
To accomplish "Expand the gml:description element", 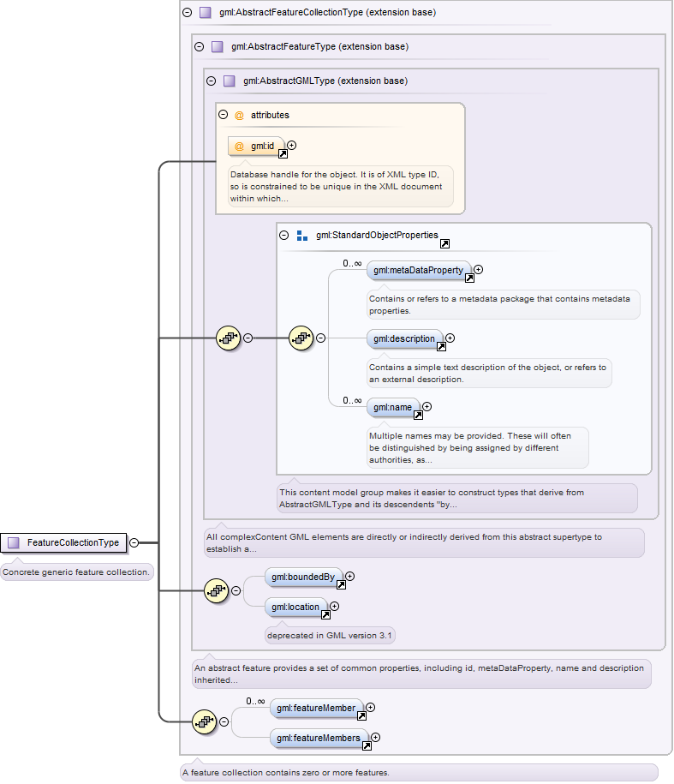I will click(450, 338).
